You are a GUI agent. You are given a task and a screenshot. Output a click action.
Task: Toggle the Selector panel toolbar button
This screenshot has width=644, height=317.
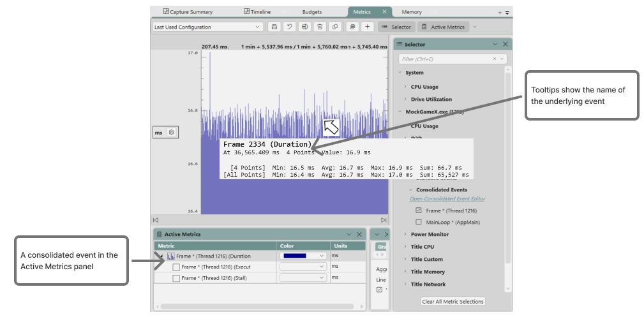pos(396,27)
